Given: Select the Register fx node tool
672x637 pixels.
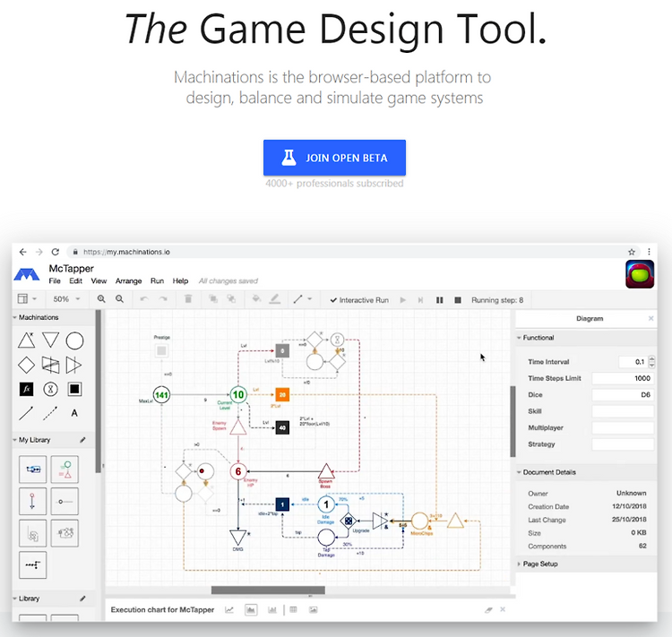Looking at the screenshot, I should pos(27,389).
